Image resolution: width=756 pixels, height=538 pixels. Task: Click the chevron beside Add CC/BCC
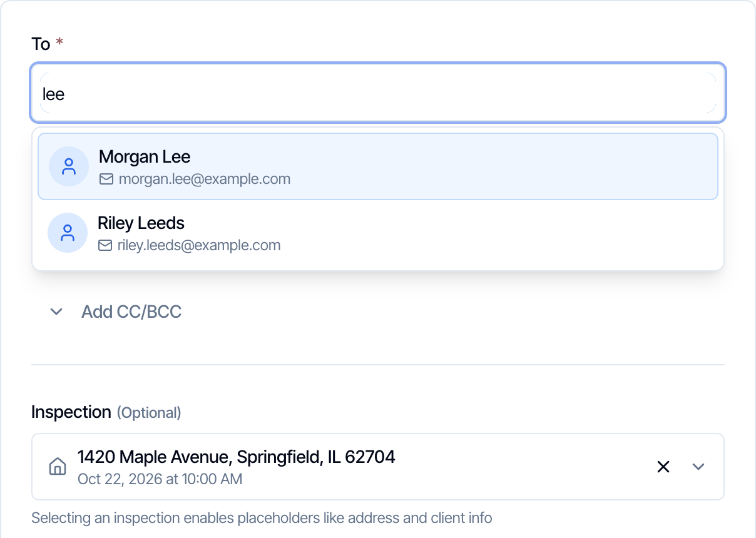pos(56,312)
